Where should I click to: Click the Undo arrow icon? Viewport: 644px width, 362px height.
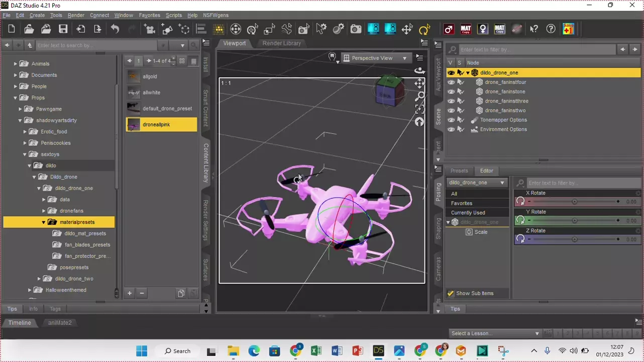115,29
